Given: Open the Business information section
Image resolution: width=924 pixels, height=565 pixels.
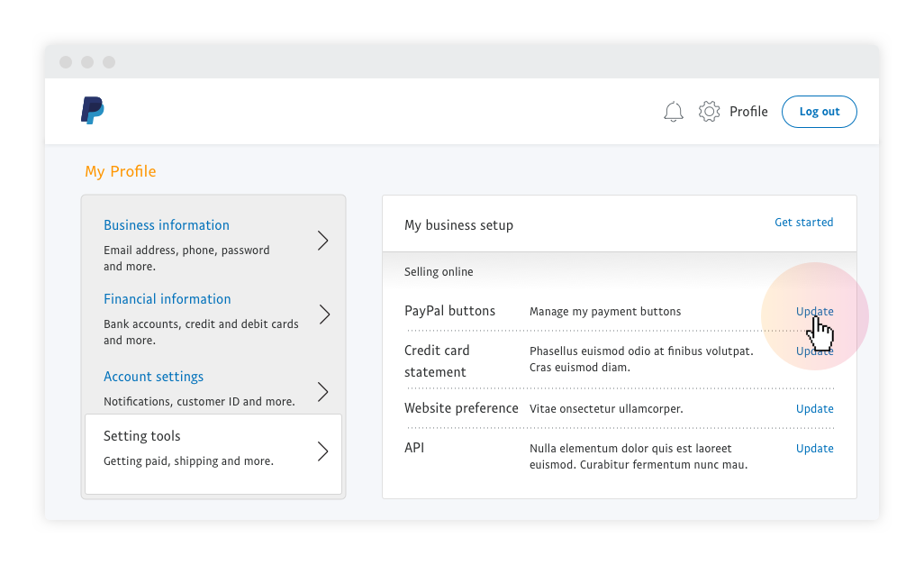Looking at the screenshot, I should click(167, 225).
